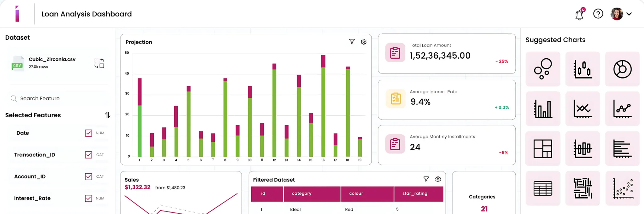Sort the Selected Features list
Image resolution: width=644 pixels, height=214 pixels.
pyautogui.click(x=108, y=115)
